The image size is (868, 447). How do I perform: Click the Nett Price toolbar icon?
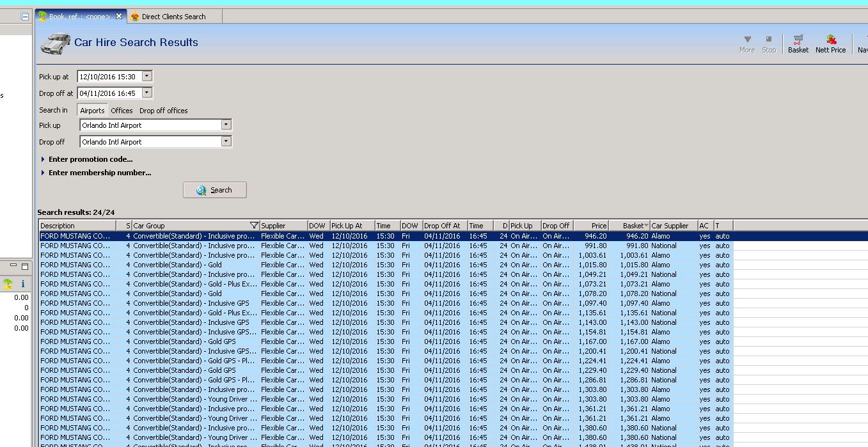(x=830, y=43)
